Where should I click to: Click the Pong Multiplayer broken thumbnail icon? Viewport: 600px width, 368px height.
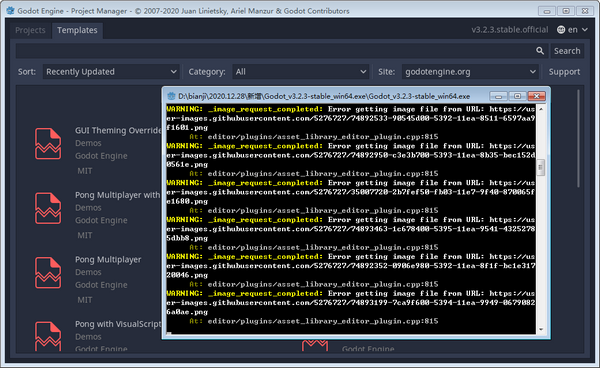click(48, 273)
